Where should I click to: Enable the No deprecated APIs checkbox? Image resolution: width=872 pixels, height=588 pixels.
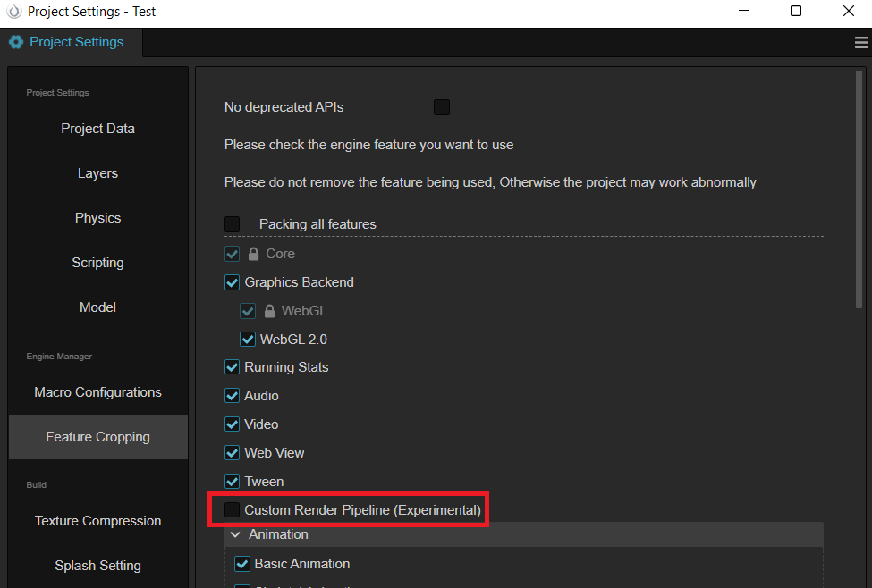click(442, 107)
